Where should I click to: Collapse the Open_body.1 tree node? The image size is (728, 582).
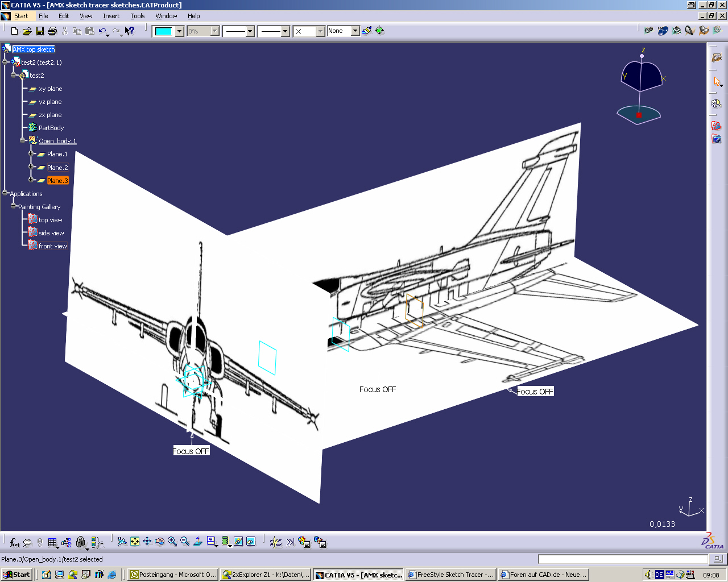click(23, 140)
